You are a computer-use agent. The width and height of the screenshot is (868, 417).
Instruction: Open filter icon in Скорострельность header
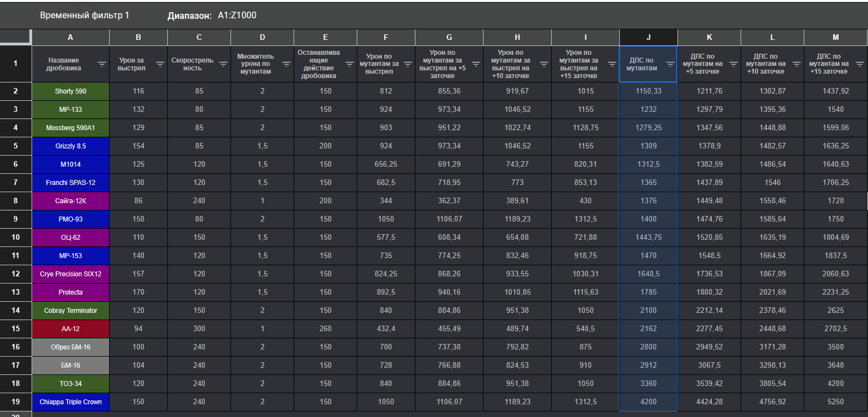223,64
